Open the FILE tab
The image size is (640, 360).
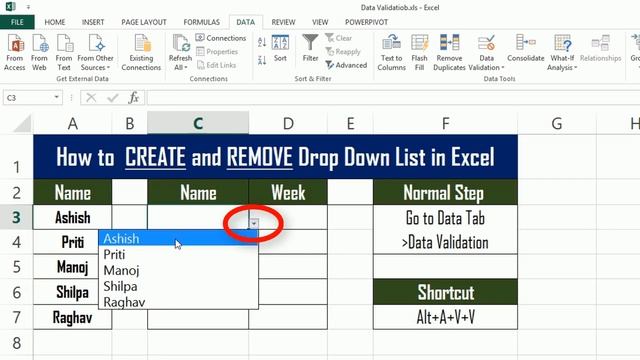tap(17, 22)
